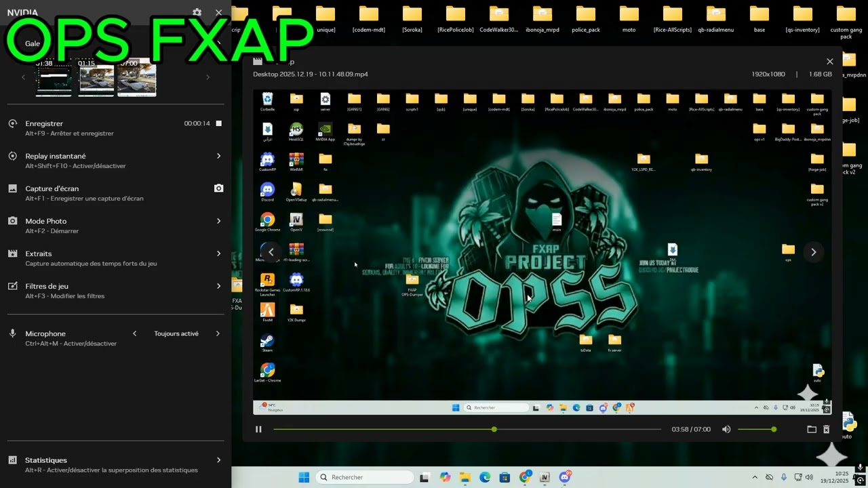Click Start on the live taskbar below the player

304,477
